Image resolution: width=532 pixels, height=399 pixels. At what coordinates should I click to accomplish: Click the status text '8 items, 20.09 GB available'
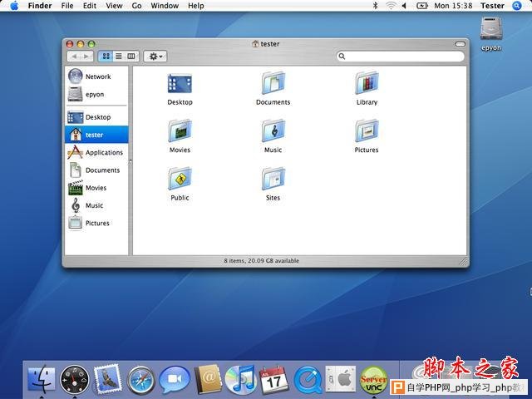click(x=261, y=260)
